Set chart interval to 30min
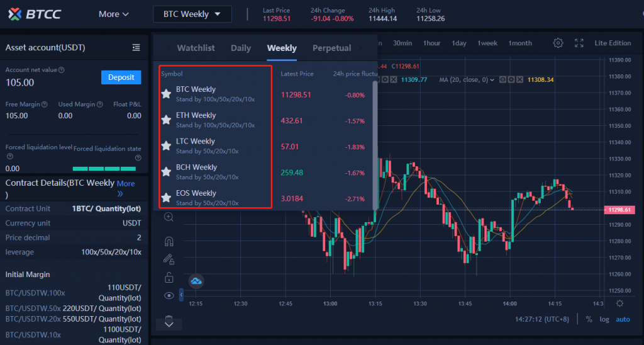 click(x=402, y=43)
